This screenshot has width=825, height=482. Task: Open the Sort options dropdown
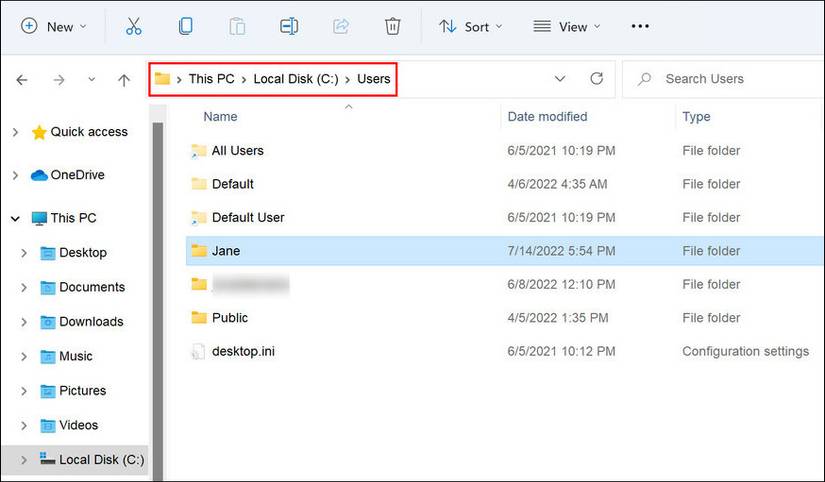tap(471, 26)
